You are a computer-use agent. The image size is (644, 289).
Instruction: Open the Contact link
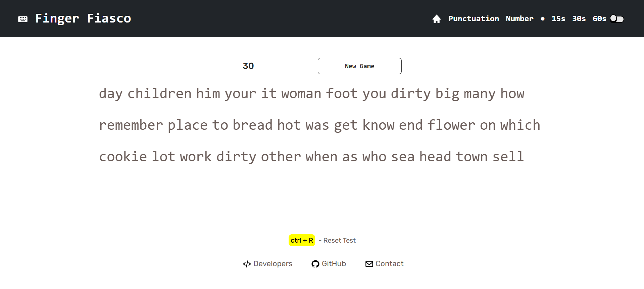[389, 264]
